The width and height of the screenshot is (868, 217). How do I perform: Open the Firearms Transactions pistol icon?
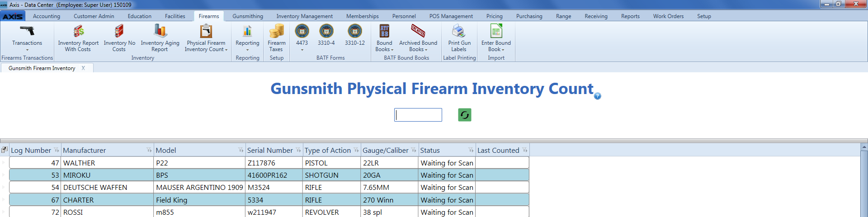(27, 31)
